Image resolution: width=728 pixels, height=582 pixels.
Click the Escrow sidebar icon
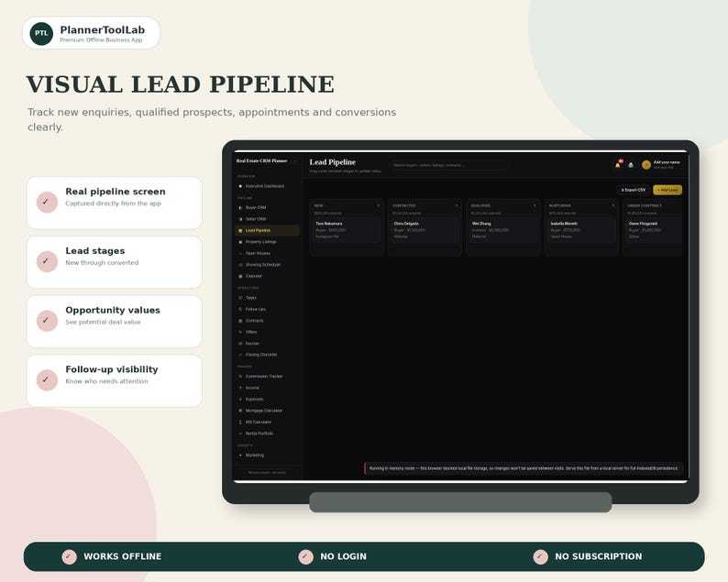(x=240, y=344)
